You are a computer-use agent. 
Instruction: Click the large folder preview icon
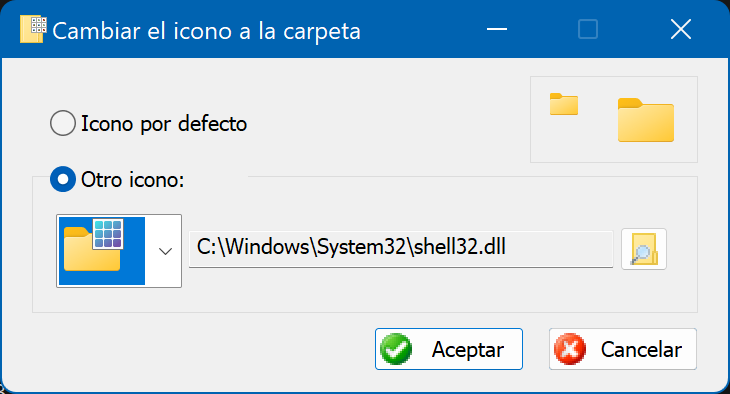[x=646, y=120]
